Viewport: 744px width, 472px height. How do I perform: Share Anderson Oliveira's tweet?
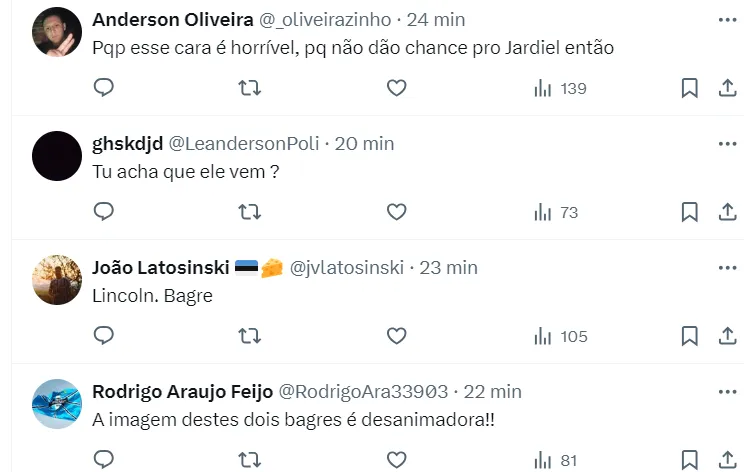click(727, 88)
